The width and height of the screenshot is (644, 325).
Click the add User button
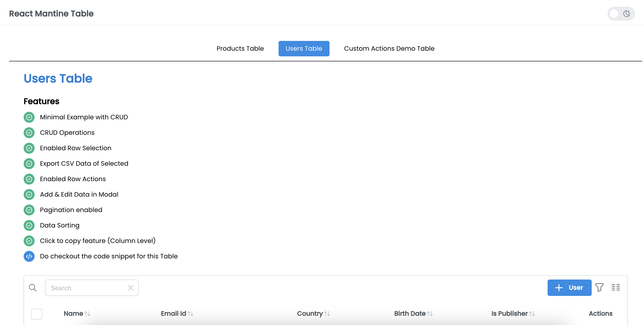point(569,287)
